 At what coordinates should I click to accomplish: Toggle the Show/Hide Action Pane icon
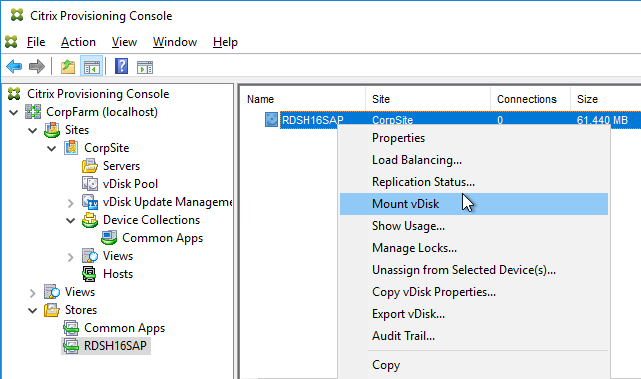pos(145,67)
